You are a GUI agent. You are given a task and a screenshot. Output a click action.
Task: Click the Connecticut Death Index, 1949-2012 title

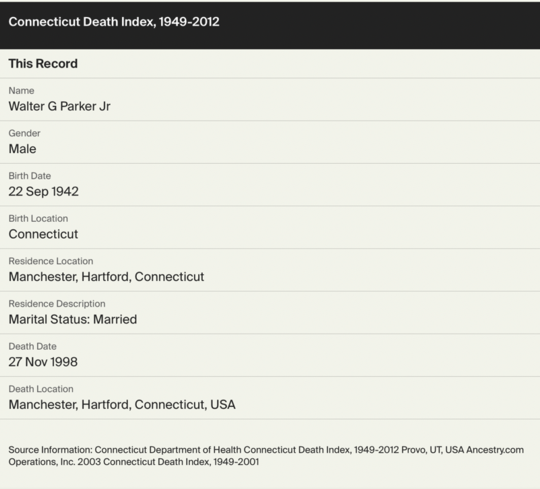click(114, 22)
